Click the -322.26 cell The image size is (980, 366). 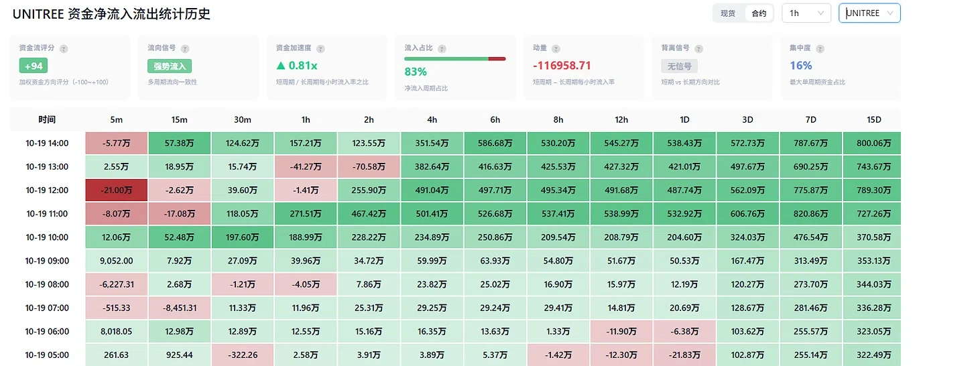243,355
